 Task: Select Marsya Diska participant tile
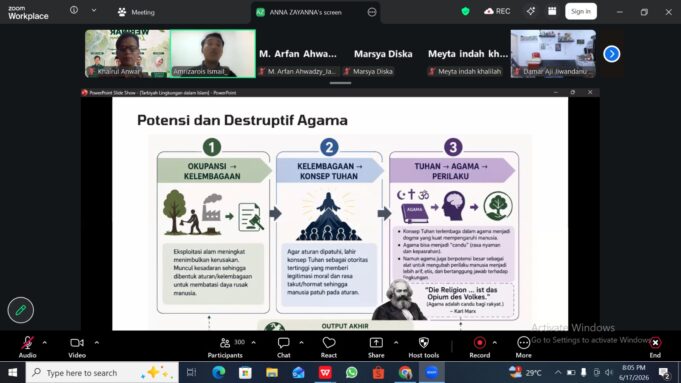coord(383,53)
